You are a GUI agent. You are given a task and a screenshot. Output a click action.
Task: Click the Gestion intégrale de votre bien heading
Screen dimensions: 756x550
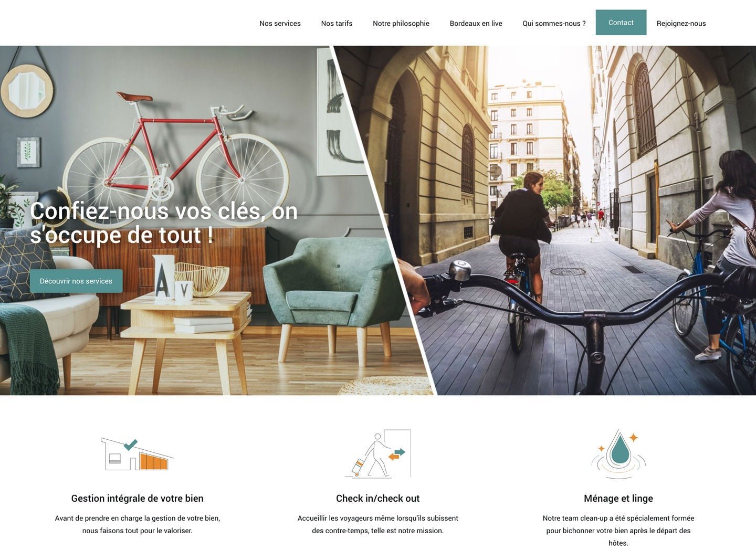(x=138, y=499)
